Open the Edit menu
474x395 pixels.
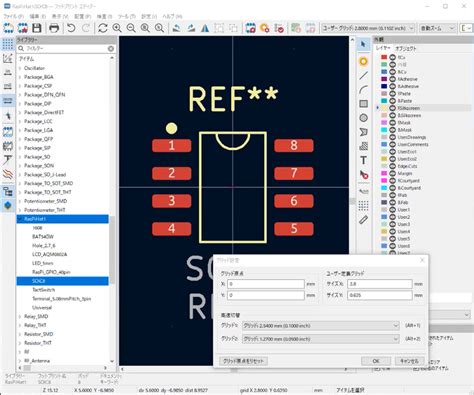tap(38, 16)
